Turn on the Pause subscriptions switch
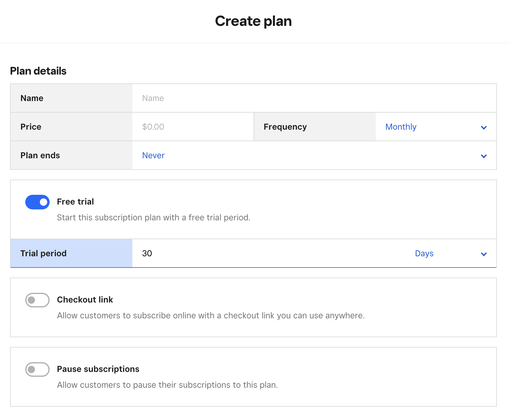This screenshot has height=420, width=510. [x=37, y=369]
